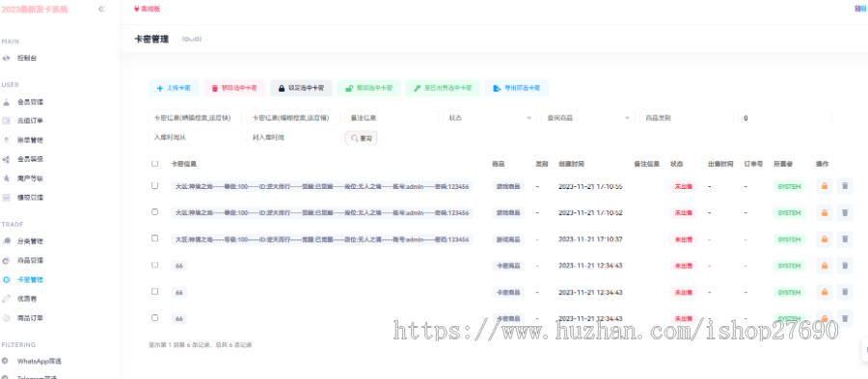Viewport: 868px width, 379px height.
Task: Click the green 解锁选中卡密 unlock button
Action: point(368,88)
